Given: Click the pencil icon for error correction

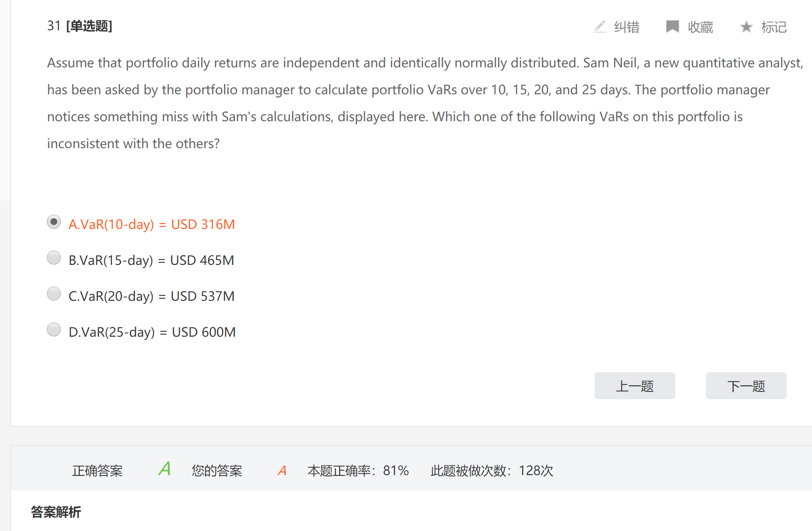Looking at the screenshot, I should pyautogui.click(x=600, y=27).
